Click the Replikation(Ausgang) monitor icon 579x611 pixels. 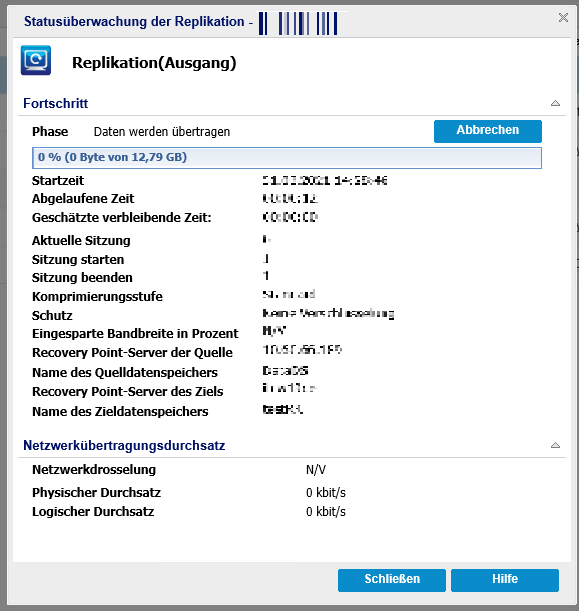pos(36,60)
